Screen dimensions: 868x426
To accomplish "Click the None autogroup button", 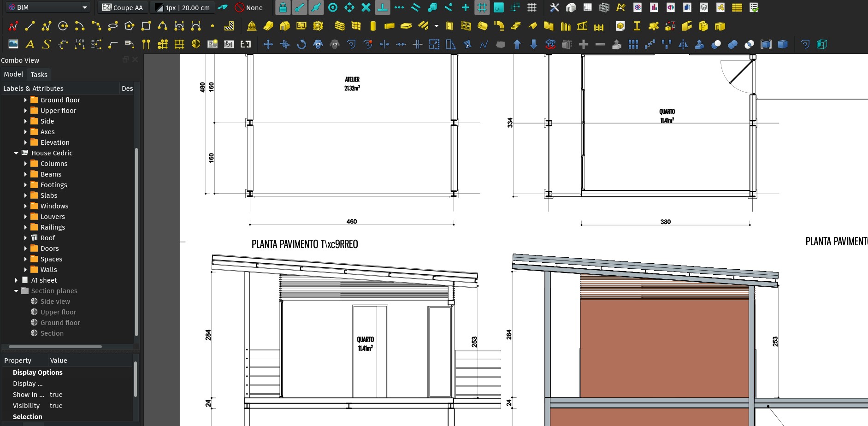I will (x=249, y=7).
